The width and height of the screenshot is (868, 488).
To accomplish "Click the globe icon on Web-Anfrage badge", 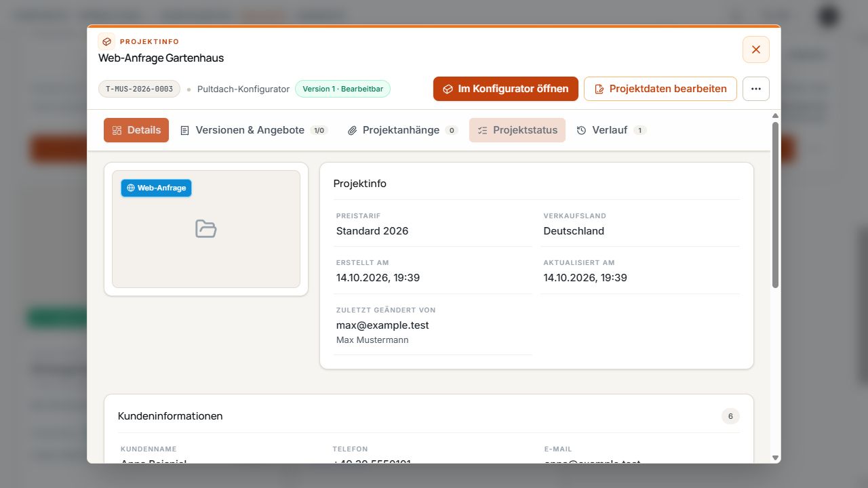I will click(131, 188).
